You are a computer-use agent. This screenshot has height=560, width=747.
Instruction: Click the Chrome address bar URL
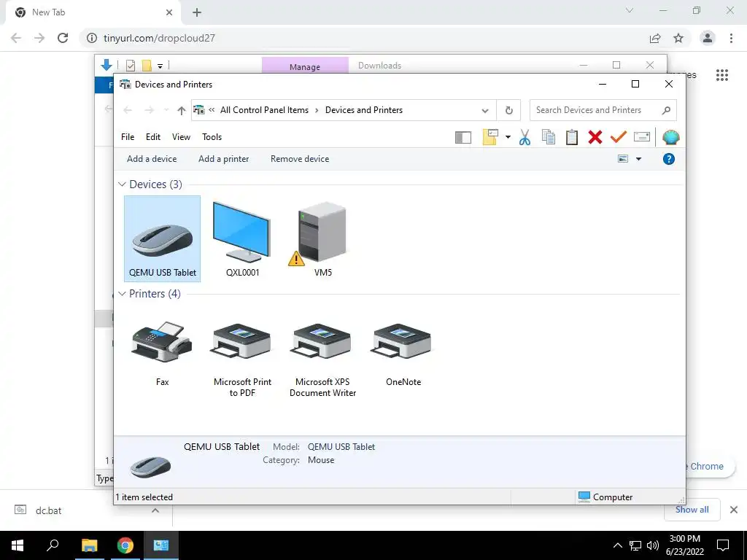click(x=159, y=38)
